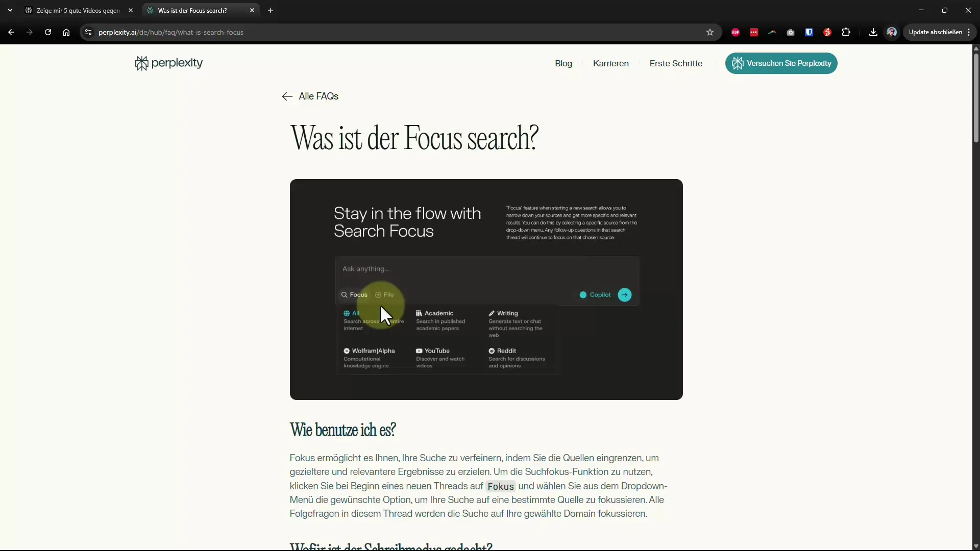Click the teal arrow submit button in image
This screenshot has width=980, height=551.
click(x=625, y=295)
